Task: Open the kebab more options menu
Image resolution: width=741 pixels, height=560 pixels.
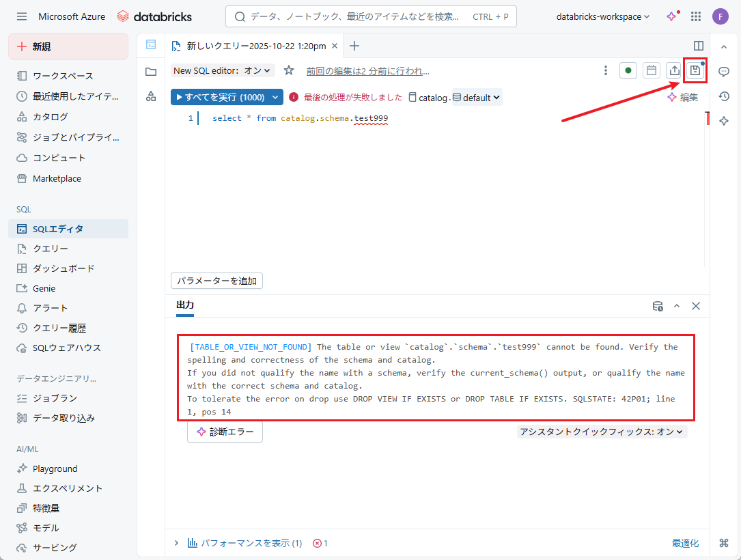Action: click(x=605, y=70)
